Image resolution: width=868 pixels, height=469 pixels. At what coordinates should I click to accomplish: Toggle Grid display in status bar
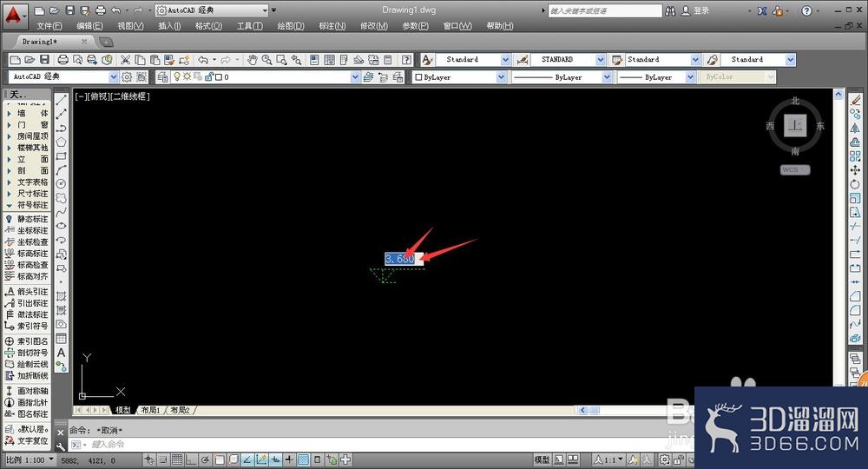[x=176, y=459]
